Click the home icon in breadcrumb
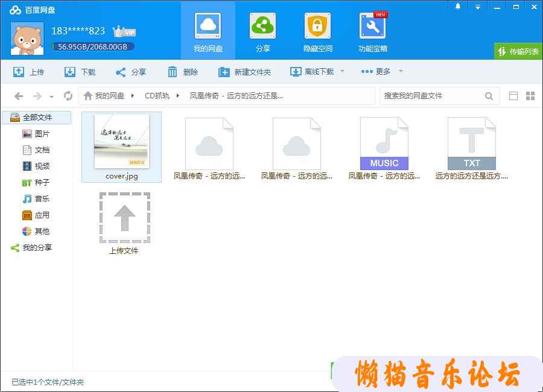 pyautogui.click(x=88, y=95)
